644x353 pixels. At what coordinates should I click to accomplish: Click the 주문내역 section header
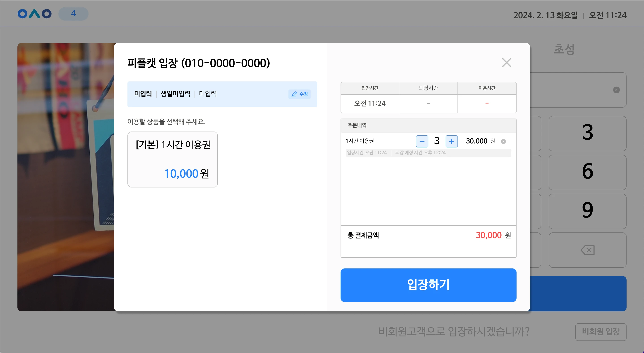[357, 125]
